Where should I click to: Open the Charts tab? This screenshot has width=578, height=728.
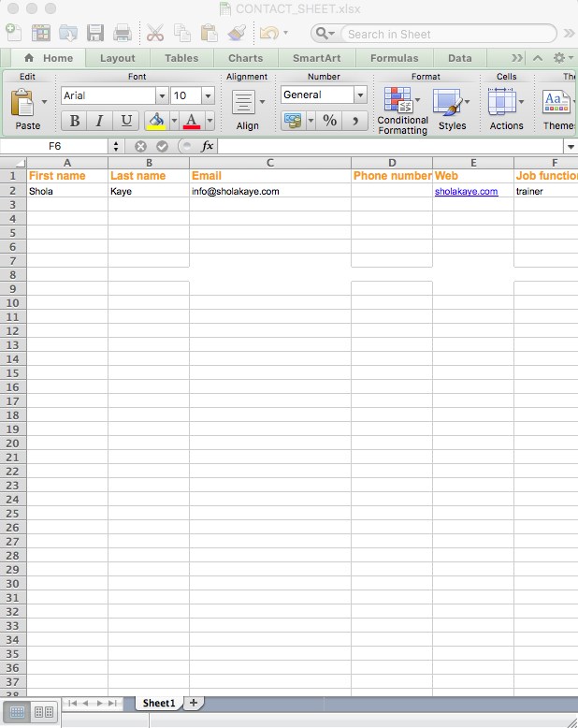[245, 58]
